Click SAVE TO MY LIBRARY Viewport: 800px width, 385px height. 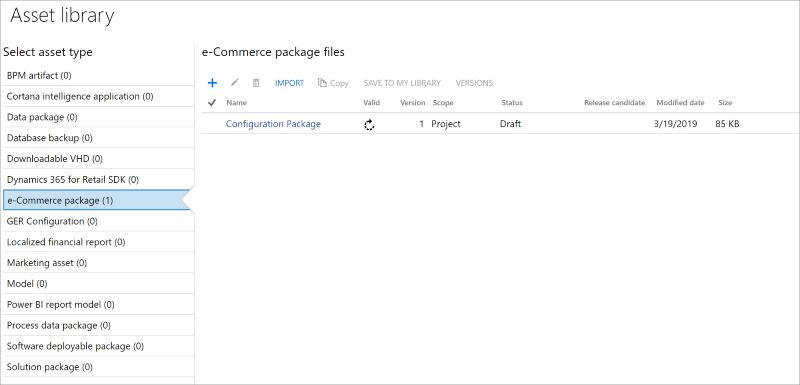click(x=402, y=83)
